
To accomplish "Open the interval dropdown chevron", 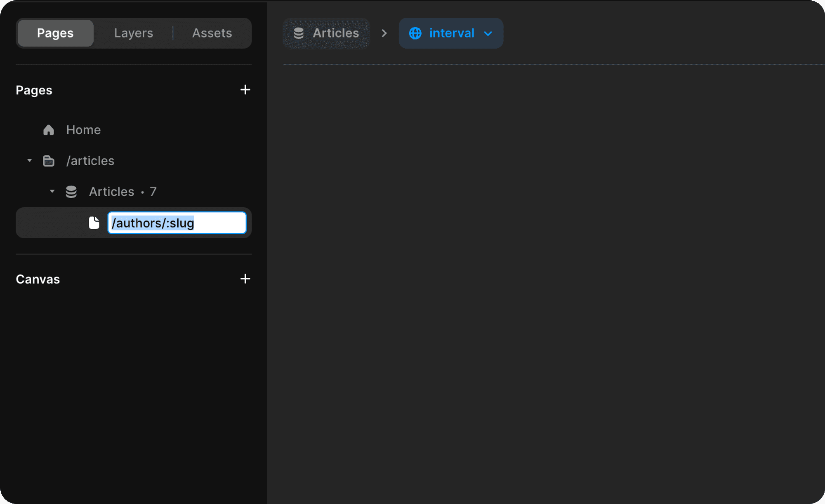I will (488, 34).
